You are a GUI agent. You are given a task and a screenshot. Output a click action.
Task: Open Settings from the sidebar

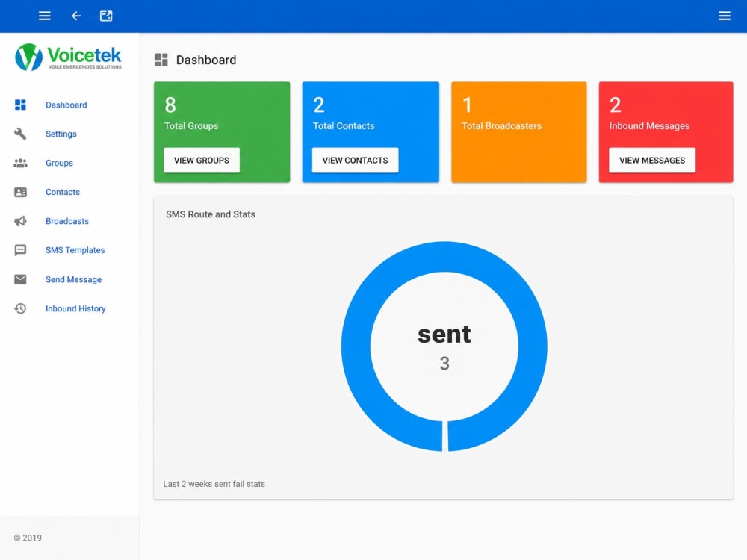coord(61,134)
